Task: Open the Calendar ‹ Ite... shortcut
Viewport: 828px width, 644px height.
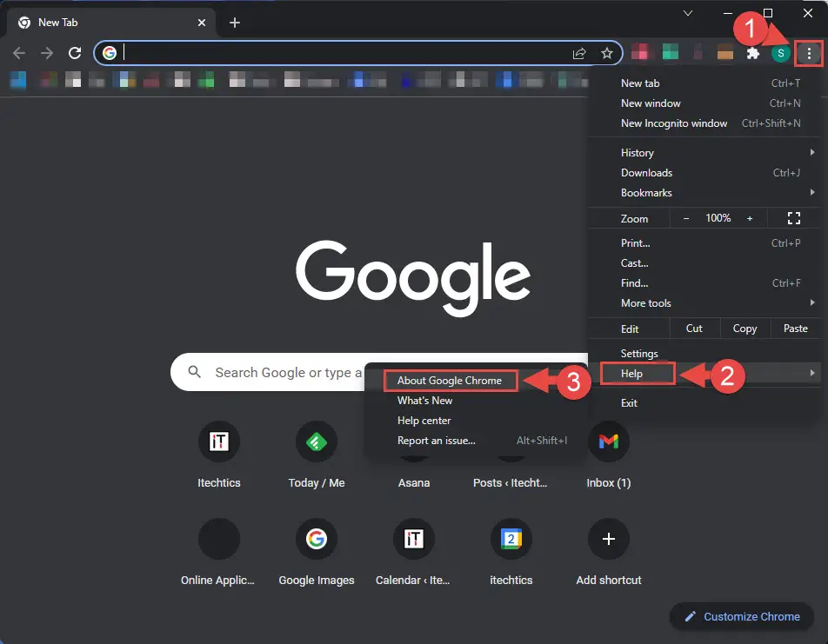Action: click(x=413, y=551)
